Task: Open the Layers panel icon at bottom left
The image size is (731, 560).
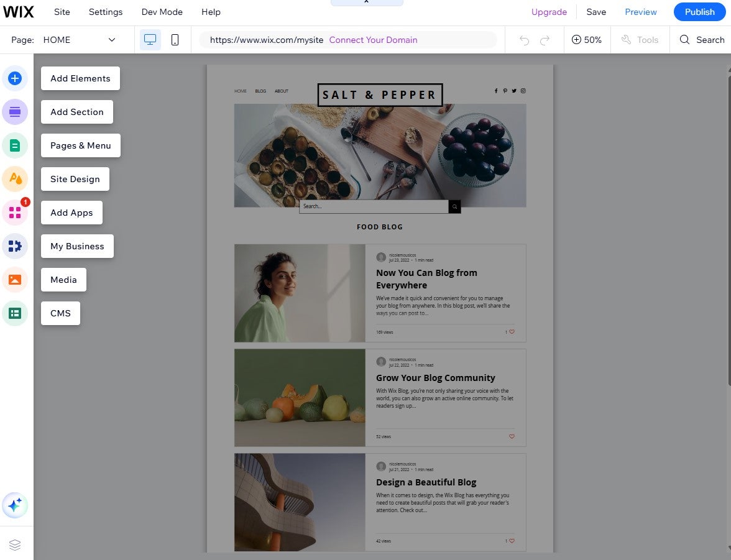Action: [x=16, y=544]
